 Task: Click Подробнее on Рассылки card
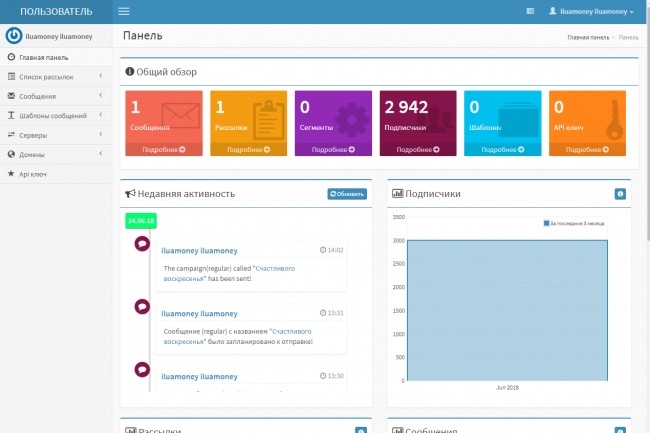point(248,150)
